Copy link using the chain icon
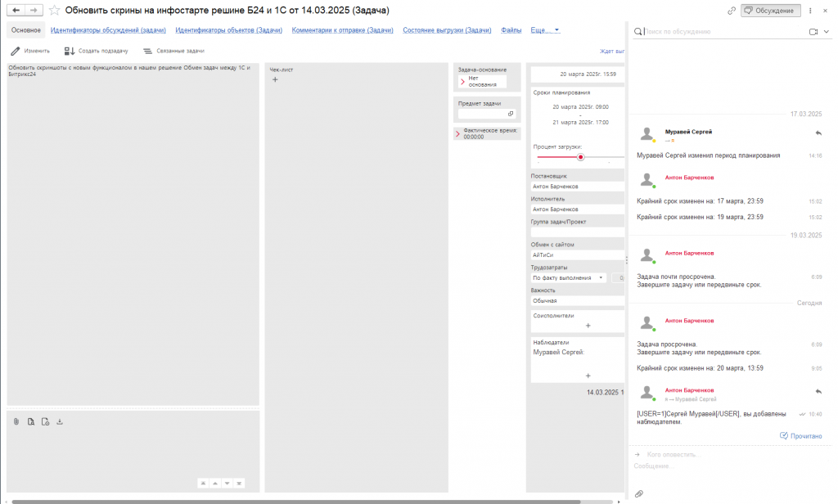The height and width of the screenshot is (504, 838). (731, 11)
